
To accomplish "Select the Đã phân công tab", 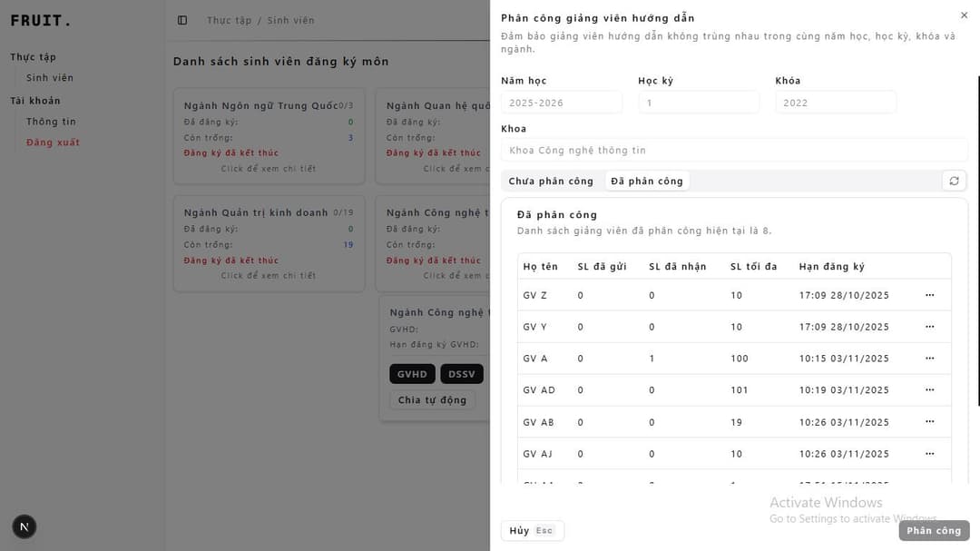I will pos(647,181).
